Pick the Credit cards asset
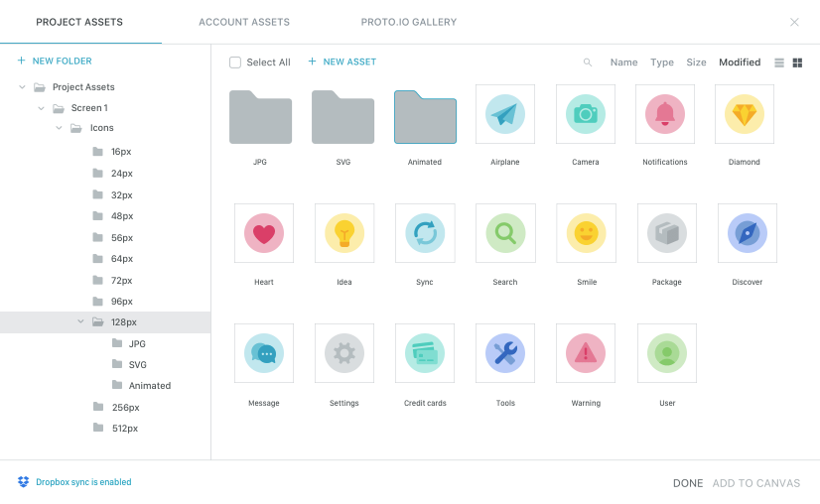820x504 pixels. pyautogui.click(x=425, y=353)
